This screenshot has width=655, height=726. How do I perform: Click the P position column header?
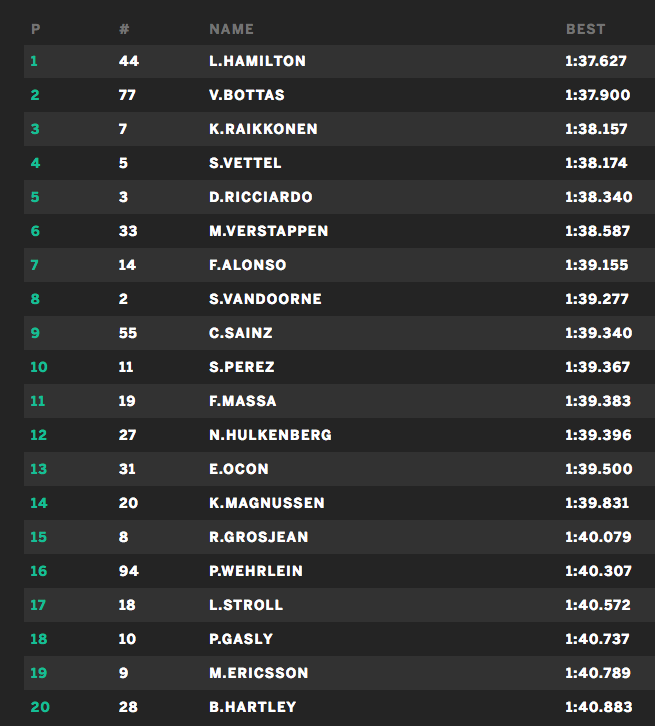click(35, 29)
